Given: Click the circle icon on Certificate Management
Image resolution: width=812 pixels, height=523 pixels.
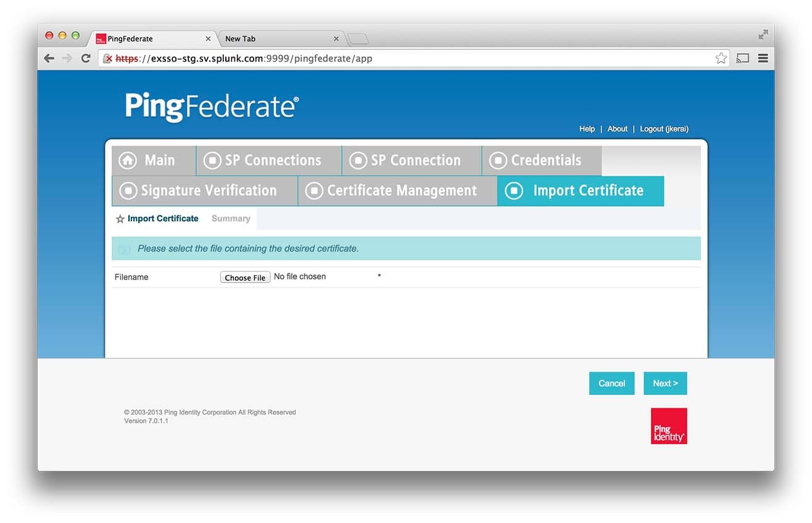Looking at the screenshot, I should [314, 191].
